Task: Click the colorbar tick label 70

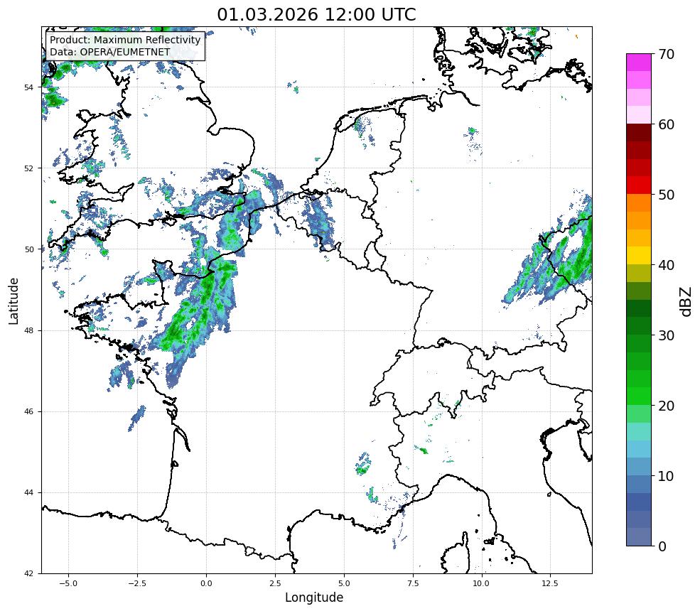Action: (666, 55)
